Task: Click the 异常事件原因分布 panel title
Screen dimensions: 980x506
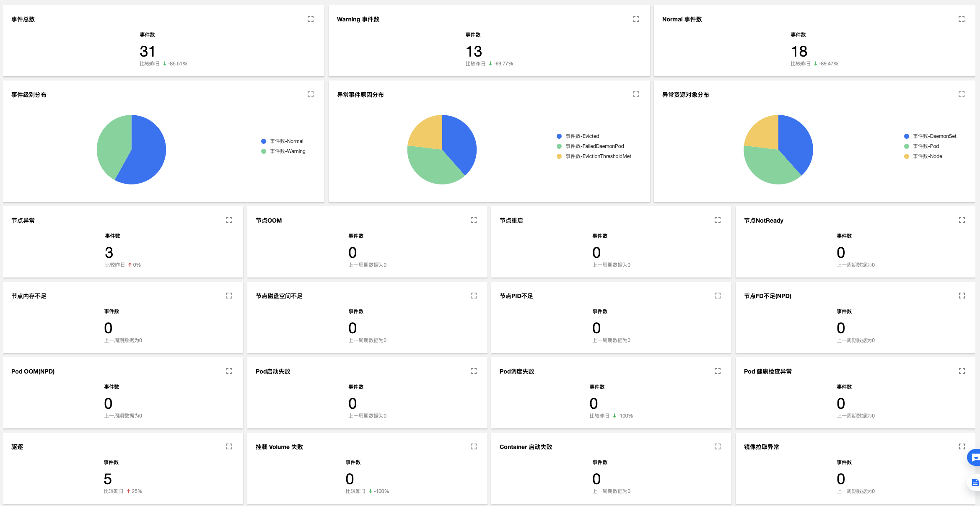Action: [x=360, y=95]
